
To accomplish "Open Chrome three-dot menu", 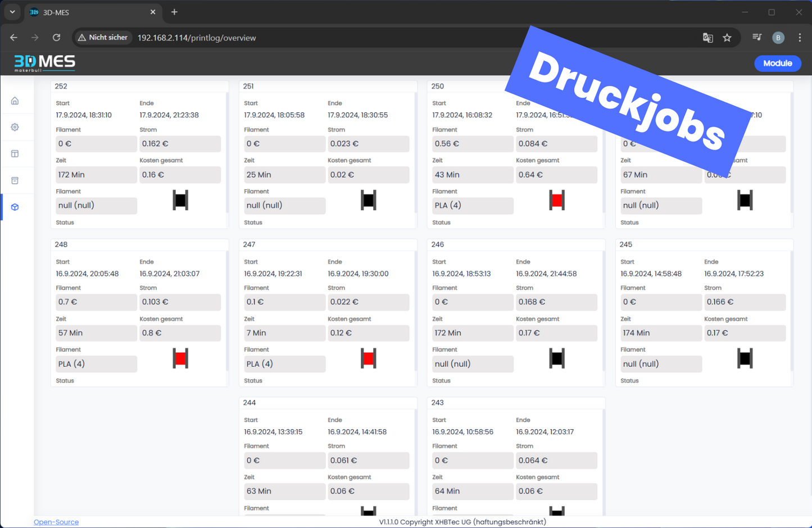I will pyautogui.click(x=800, y=38).
